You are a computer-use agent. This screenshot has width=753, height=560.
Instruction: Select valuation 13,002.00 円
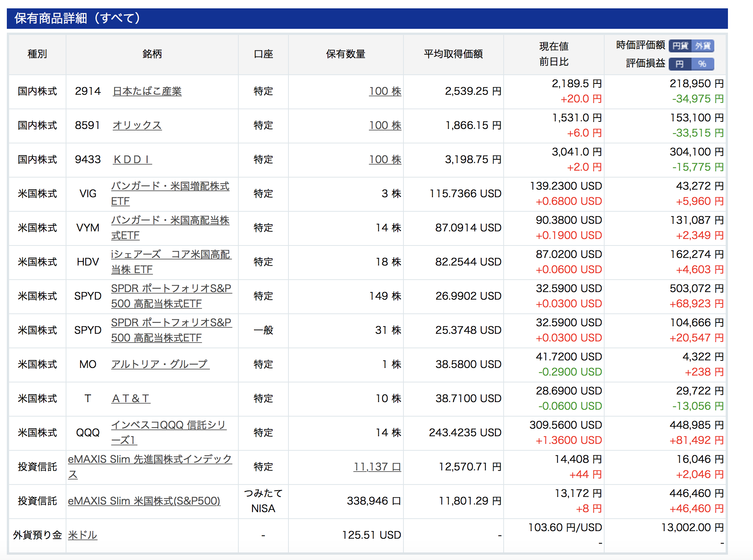coord(693,528)
